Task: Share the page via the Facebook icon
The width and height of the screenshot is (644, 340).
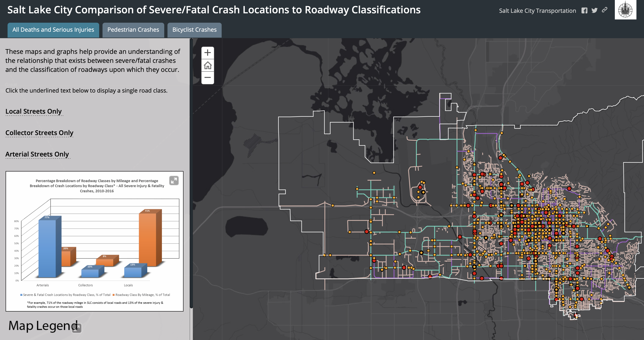Action: point(585,10)
